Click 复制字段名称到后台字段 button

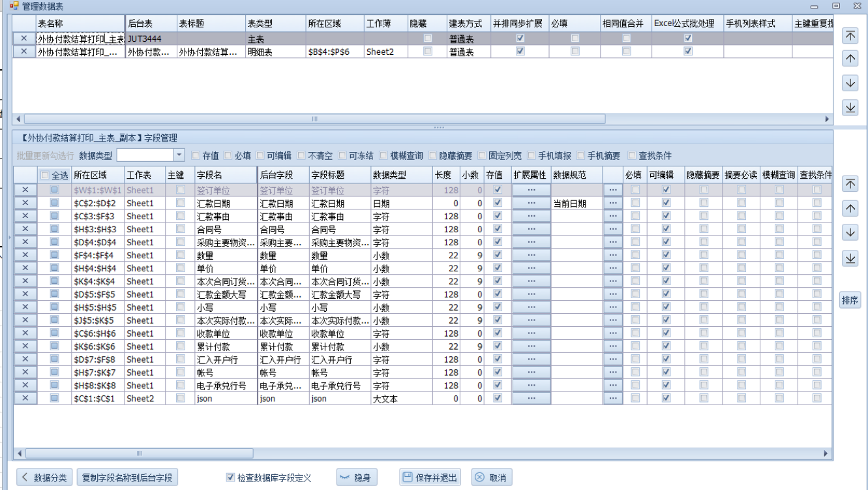(127, 478)
